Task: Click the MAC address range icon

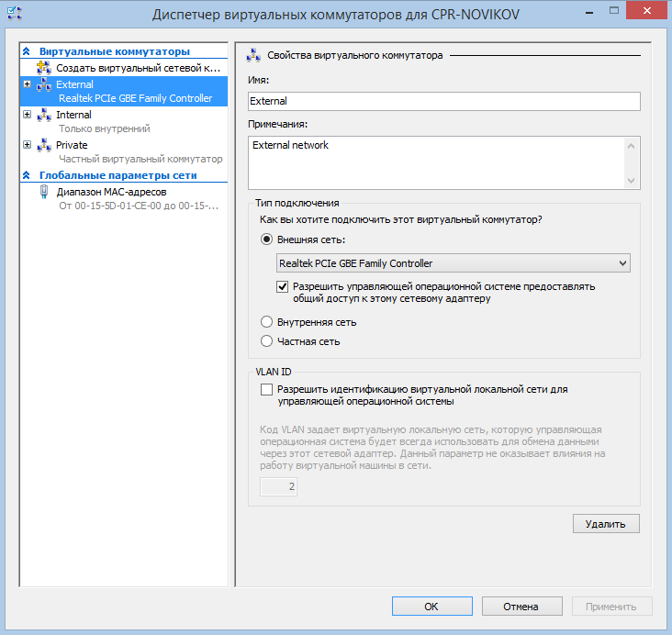Action: pyautogui.click(x=44, y=192)
